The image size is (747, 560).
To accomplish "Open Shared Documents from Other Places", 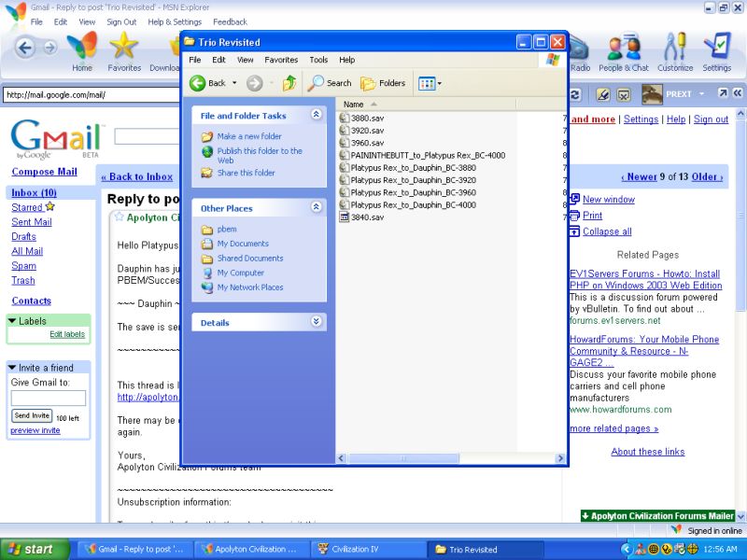I will (250, 259).
